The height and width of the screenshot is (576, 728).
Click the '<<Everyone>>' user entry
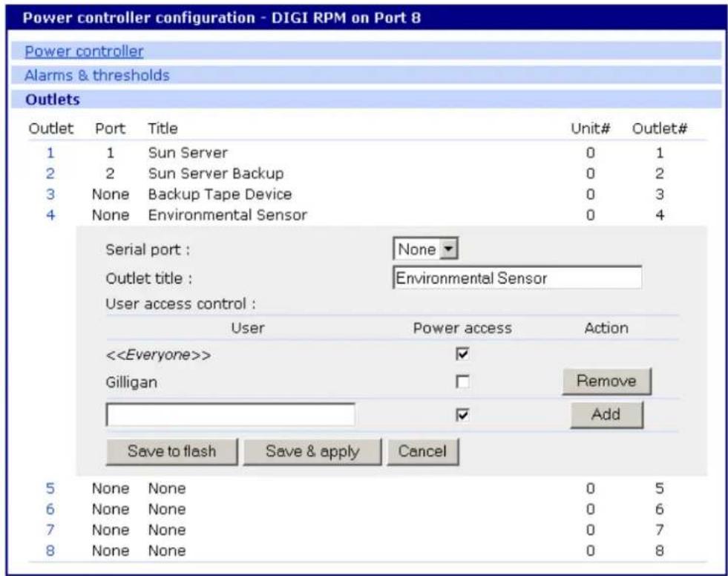(x=158, y=356)
